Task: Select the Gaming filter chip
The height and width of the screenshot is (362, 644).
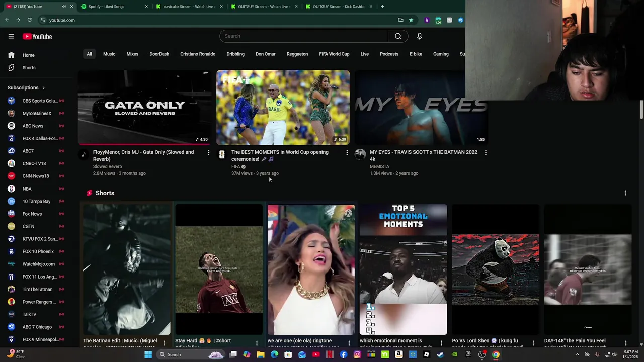Action: tap(441, 54)
